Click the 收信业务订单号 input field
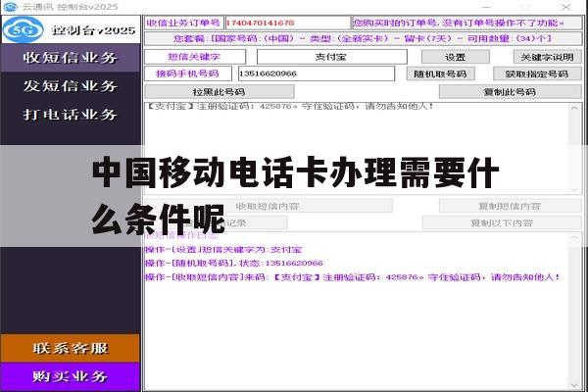Screen dimensions: 588x392 (287, 23)
